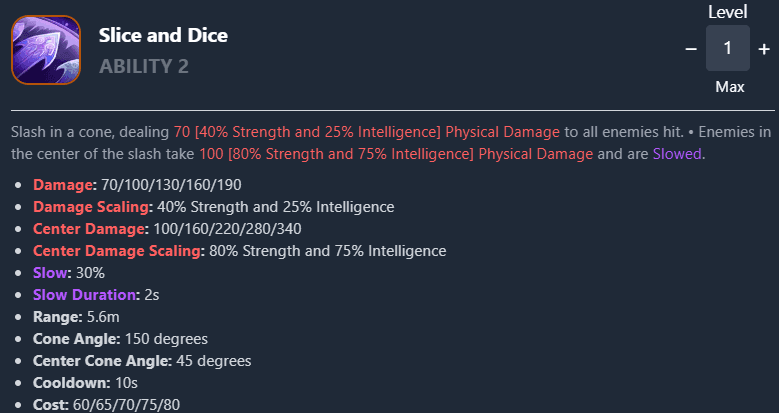Screen dimensions: 779x413
Task: Click the Center Damage stat label
Action: [85, 229]
